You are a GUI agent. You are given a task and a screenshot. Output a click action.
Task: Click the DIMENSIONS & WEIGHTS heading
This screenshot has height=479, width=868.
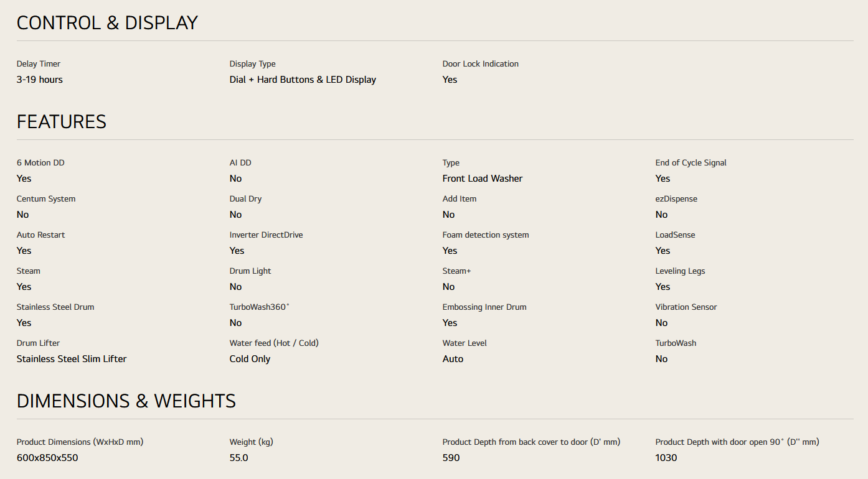(126, 401)
